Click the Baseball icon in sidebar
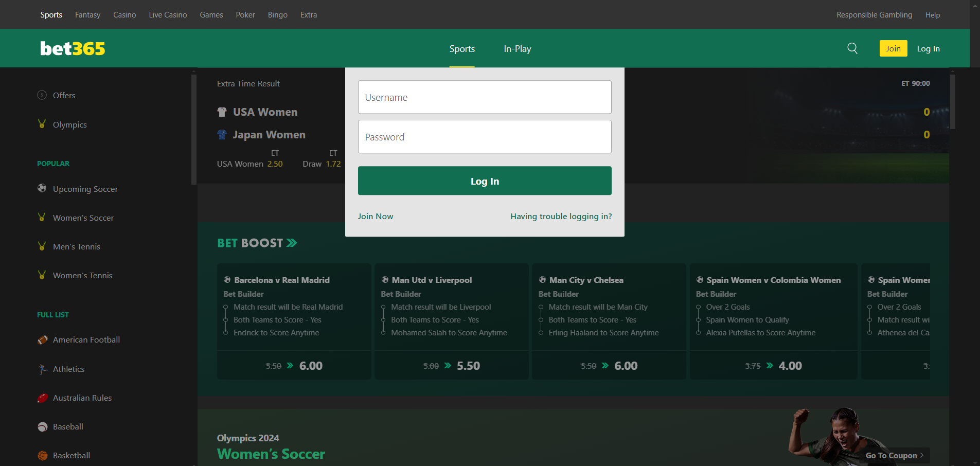Viewport: 980px width, 466px height. pos(42,426)
